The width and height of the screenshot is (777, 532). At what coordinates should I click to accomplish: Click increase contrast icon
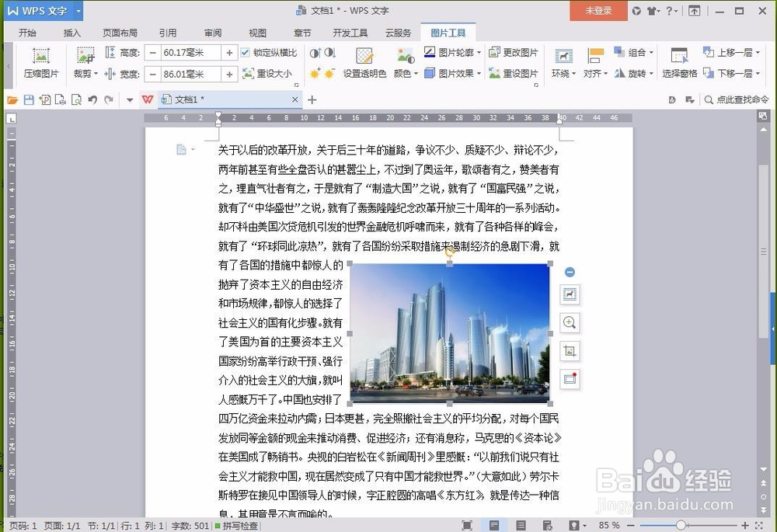(315, 53)
